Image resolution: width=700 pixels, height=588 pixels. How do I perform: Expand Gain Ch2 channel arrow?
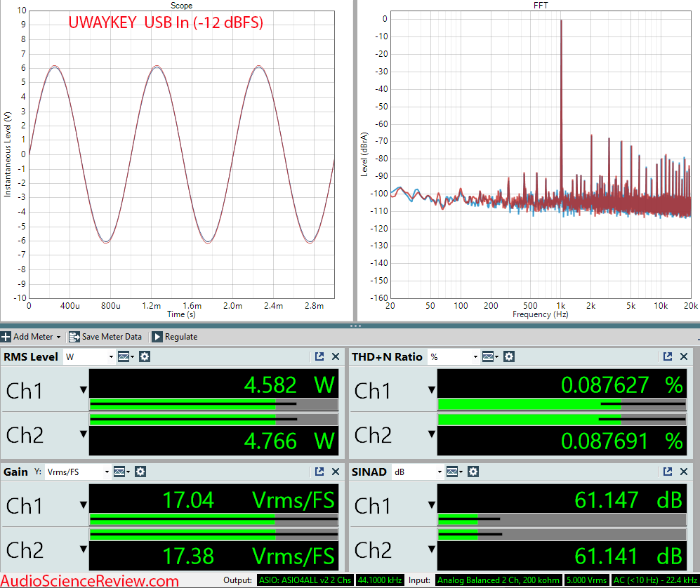click(84, 549)
